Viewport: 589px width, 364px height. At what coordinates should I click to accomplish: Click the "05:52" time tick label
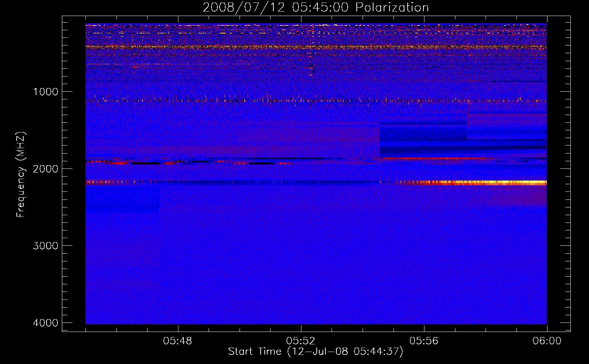click(x=301, y=341)
